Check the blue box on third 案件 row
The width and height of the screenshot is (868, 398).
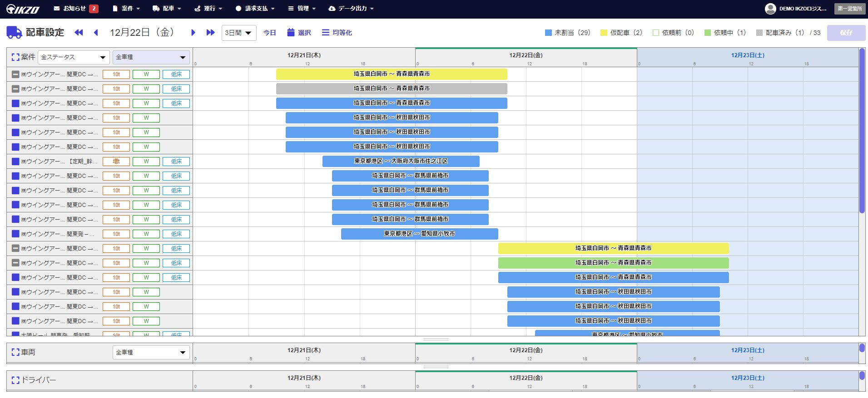[x=15, y=103]
